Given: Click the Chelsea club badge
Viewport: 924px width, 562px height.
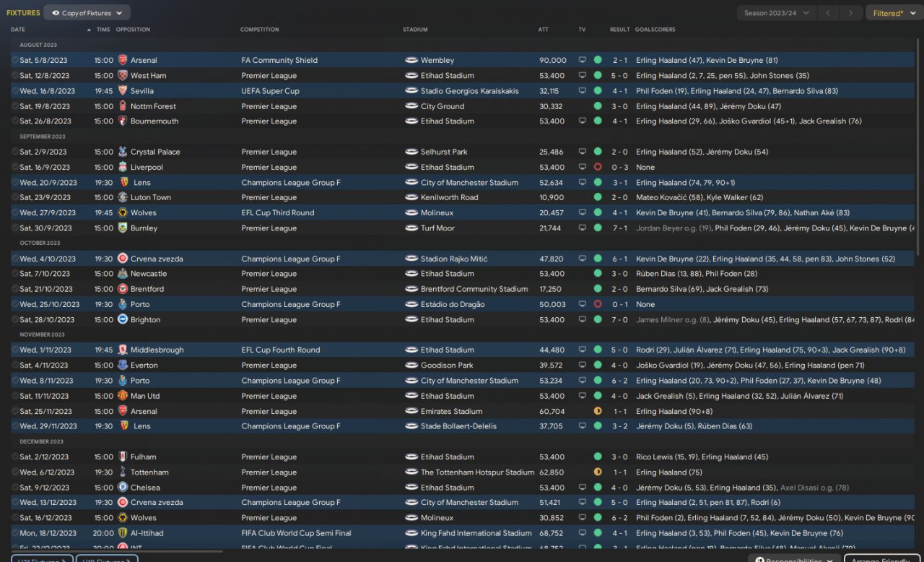Looking at the screenshot, I should tap(123, 488).
